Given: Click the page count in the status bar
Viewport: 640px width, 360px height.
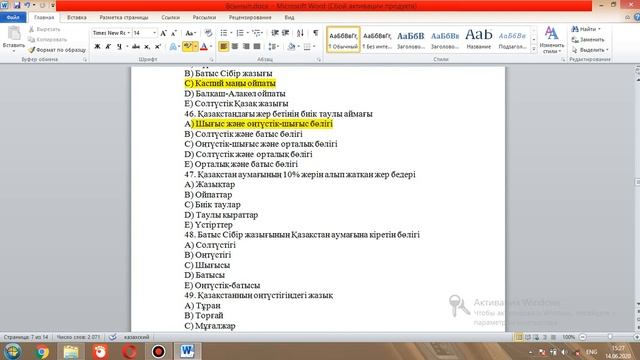Looking at the screenshot, I should point(26,337).
